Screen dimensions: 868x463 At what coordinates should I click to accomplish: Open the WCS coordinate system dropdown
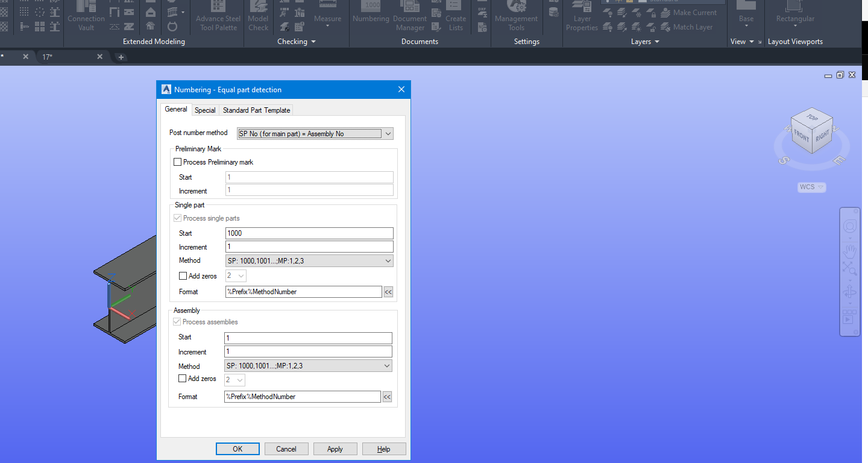(811, 187)
